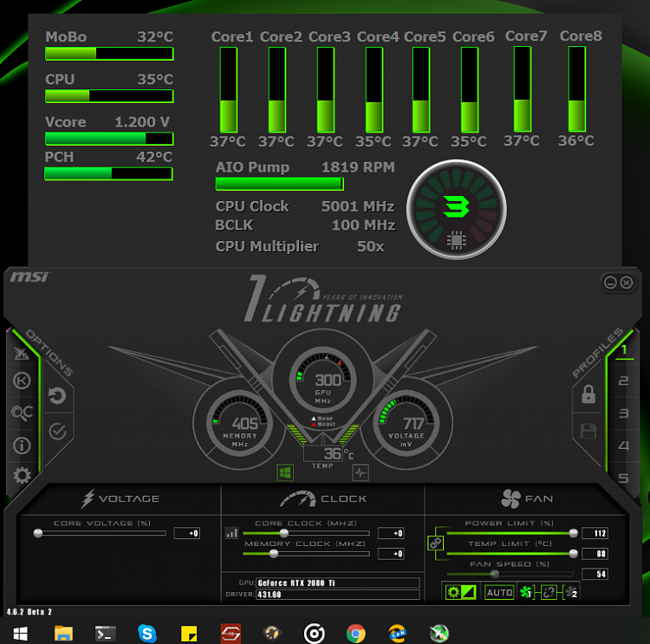Select profile 1
This screenshot has height=644, width=650.
(x=624, y=349)
